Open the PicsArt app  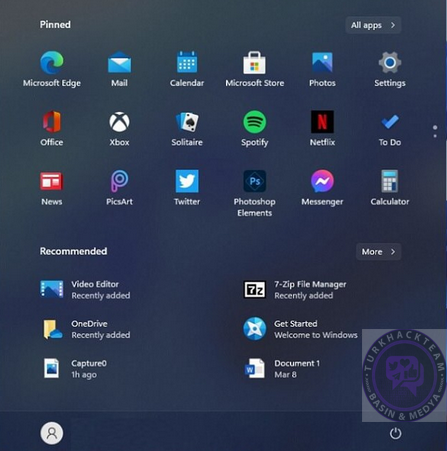point(119,188)
